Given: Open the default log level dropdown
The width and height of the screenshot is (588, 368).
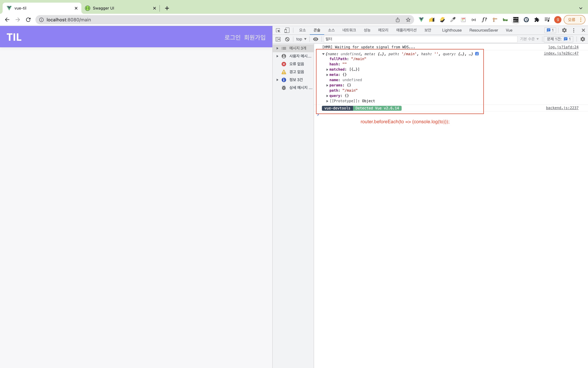Looking at the screenshot, I should (x=529, y=39).
